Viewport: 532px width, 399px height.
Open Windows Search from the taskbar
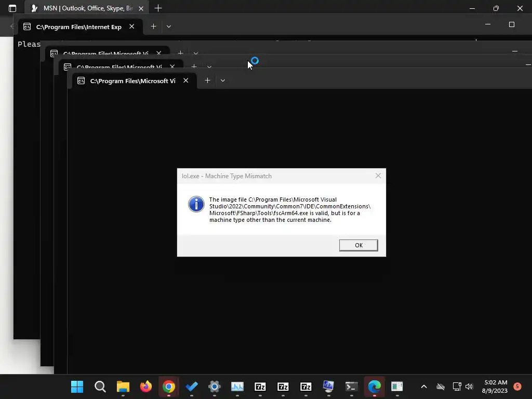[x=100, y=387]
